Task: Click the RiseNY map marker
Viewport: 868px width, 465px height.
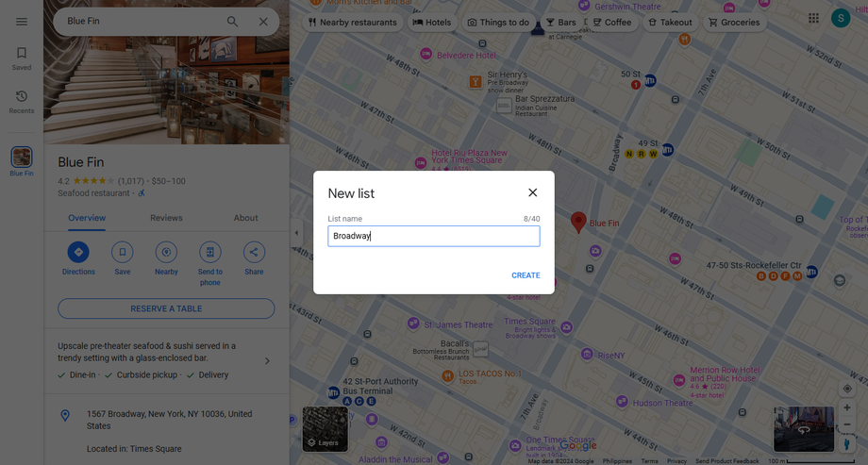Action: click(x=588, y=354)
